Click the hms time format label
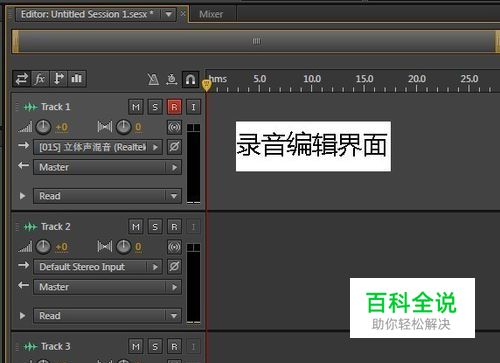 pos(218,79)
